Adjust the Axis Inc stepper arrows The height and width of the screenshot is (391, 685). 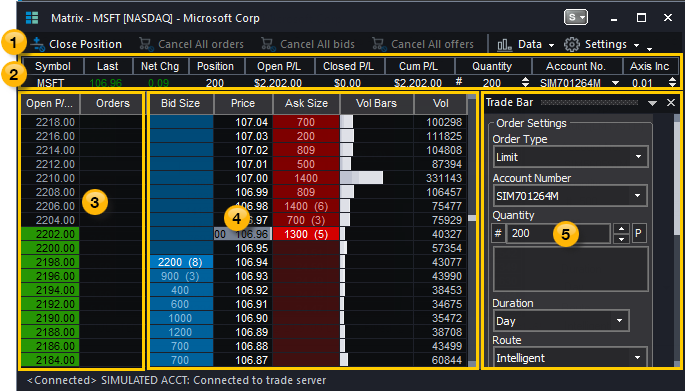[672, 82]
